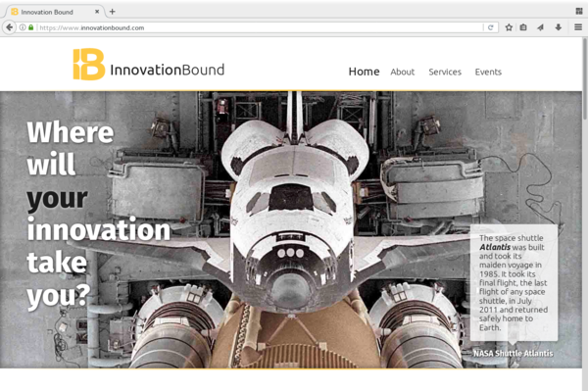Click the NASA Shuttle Atlantis caption
The height and width of the screenshot is (391, 588).
513,353
